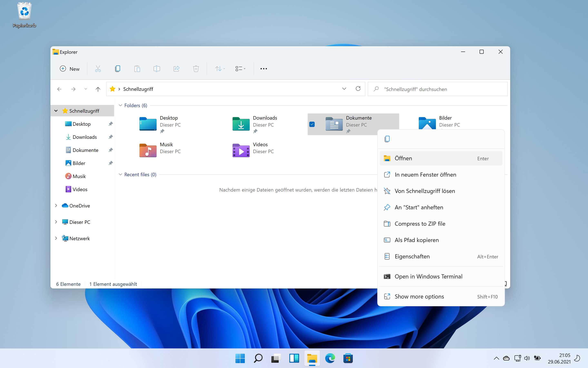The image size is (588, 368).
Task: Go back with the back arrow
Action: tap(59, 89)
